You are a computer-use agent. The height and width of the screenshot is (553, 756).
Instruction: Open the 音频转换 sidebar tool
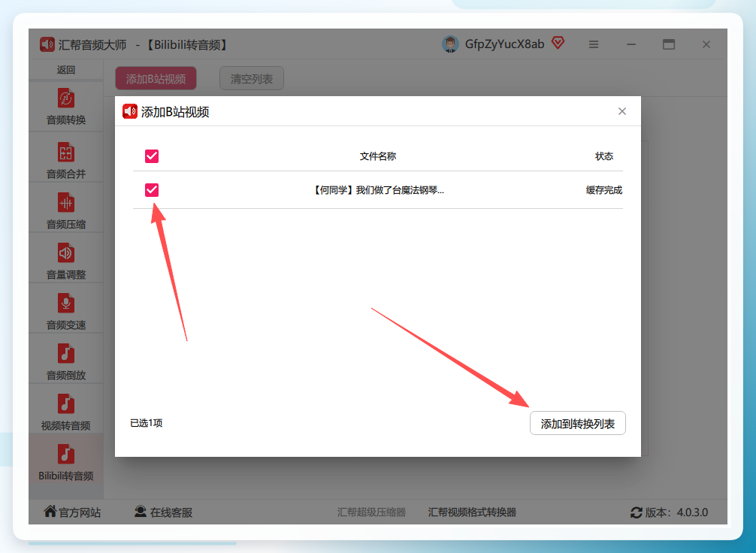[66, 106]
